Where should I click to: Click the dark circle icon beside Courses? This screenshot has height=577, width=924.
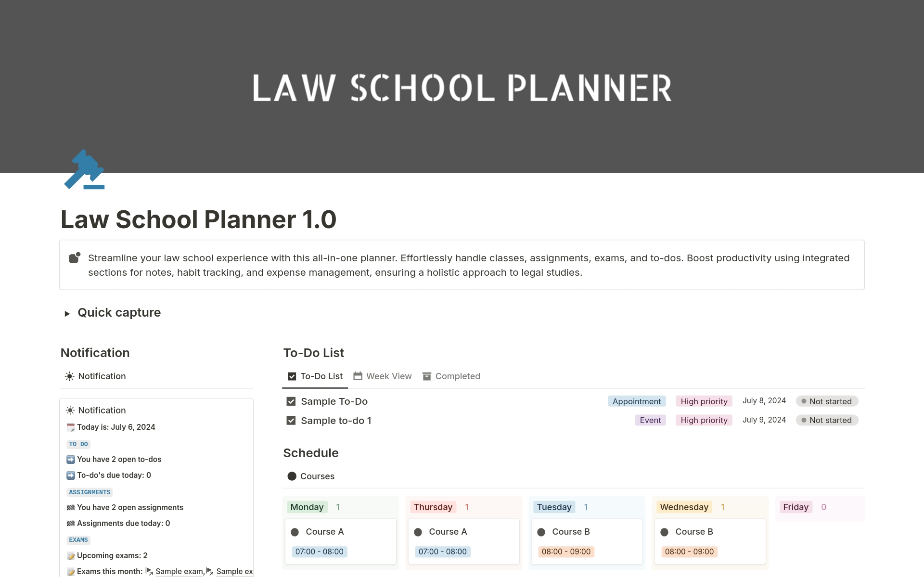tap(292, 476)
